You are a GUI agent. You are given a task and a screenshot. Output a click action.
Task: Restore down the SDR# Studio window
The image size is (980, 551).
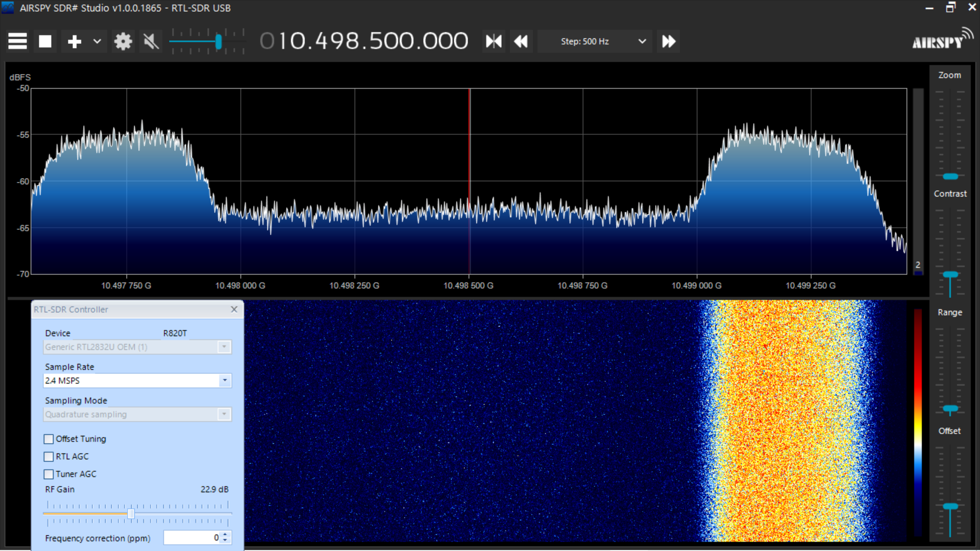950,8
